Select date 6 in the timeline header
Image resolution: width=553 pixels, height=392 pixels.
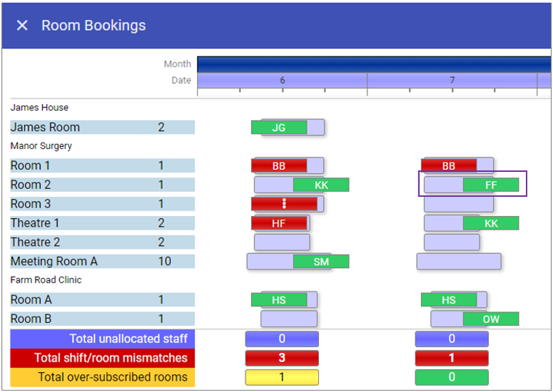(x=282, y=80)
